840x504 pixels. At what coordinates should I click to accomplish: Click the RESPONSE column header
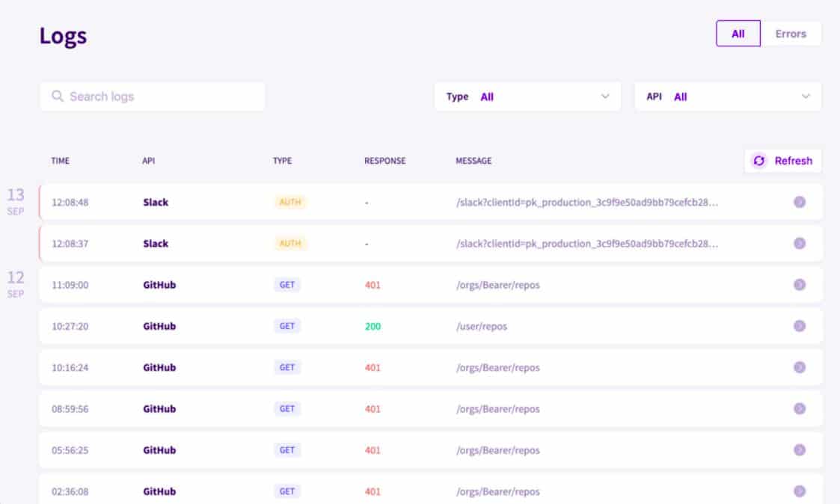coord(384,161)
